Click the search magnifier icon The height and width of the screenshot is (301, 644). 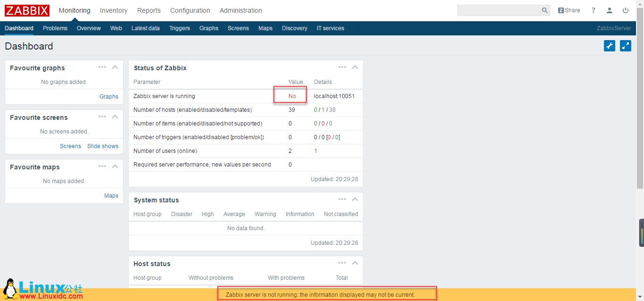(545, 10)
